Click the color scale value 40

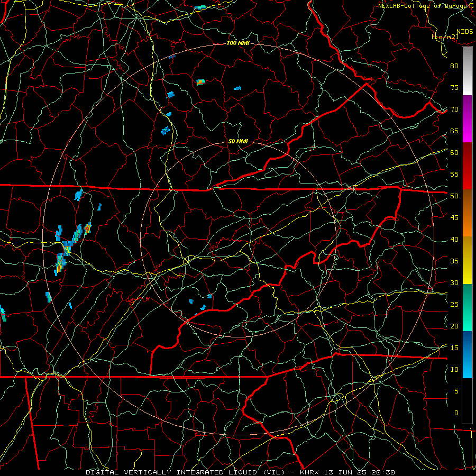454,239
